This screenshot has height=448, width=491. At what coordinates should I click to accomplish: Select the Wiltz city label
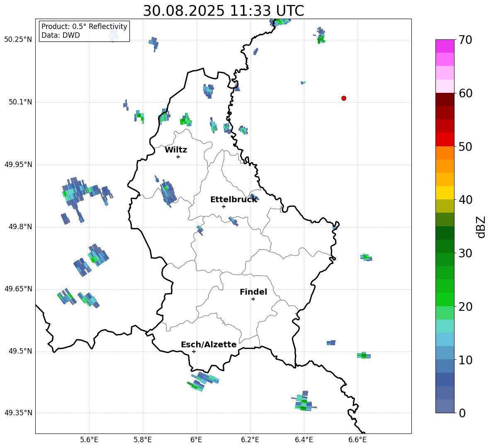176,150
